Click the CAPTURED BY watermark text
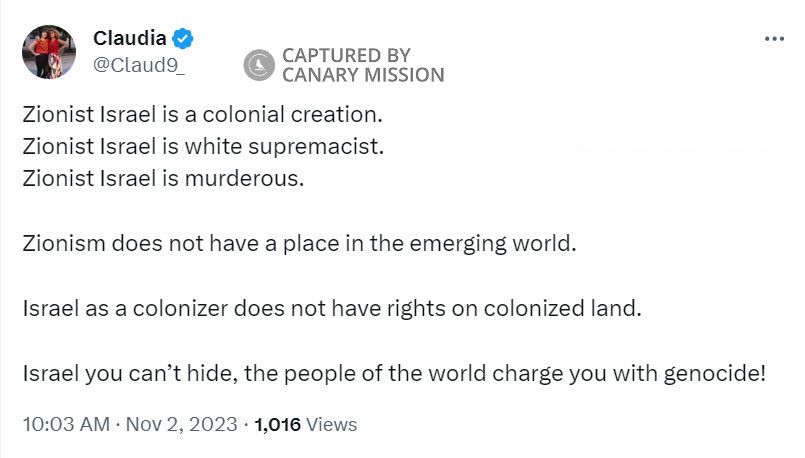The image size is (805, 458). [x=346, y=56]
